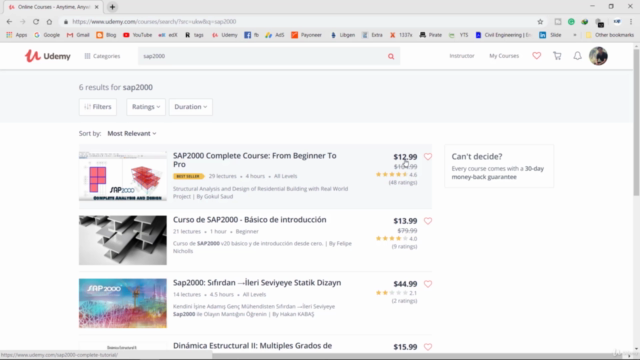640x360 pixels.
Task: Open the Slide LinkedIn bookmark
Action: 550,35
